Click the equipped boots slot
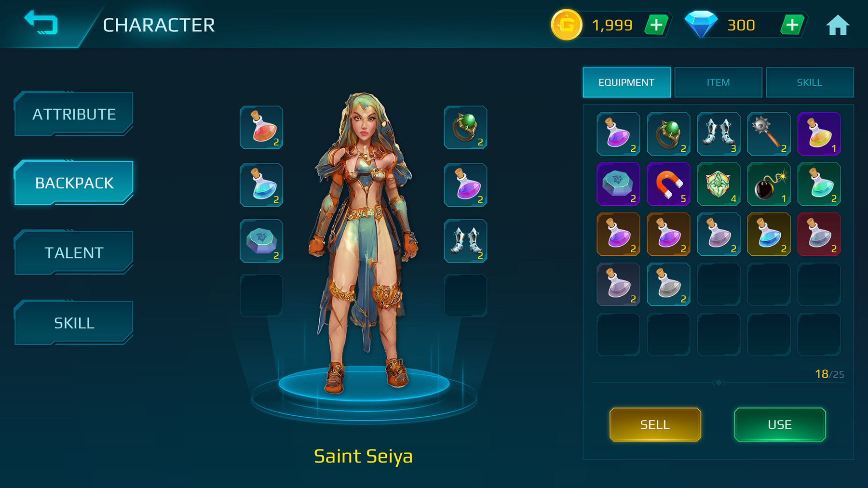This screenshot has height=488, width=868. (x=465, y=241)
